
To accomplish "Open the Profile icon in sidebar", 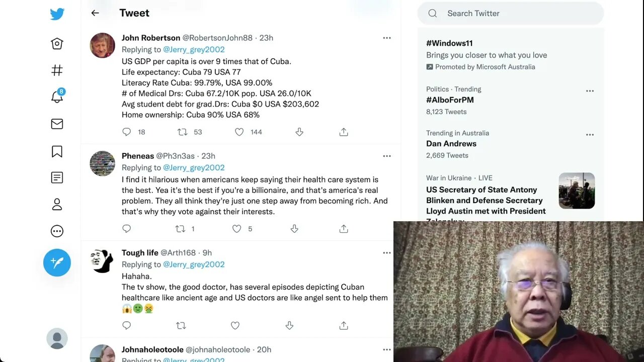I will (57, 204).
